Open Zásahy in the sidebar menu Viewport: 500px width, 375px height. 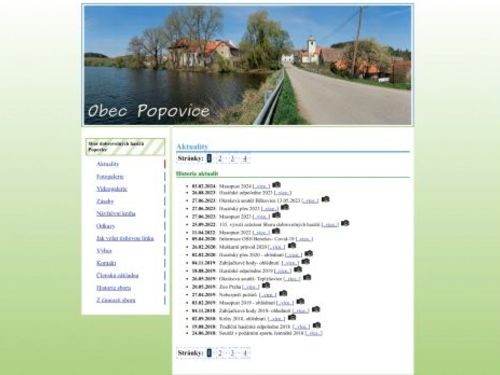(x=105, y=201)
